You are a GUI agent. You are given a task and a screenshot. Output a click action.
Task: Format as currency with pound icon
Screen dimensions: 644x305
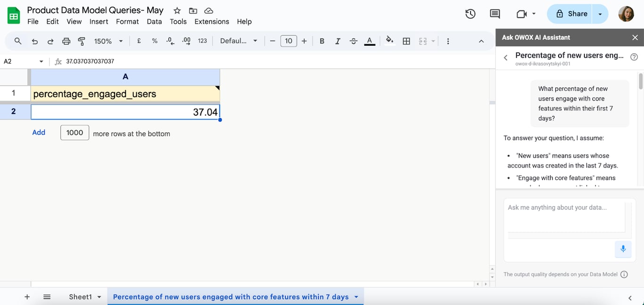click(139, 41)
